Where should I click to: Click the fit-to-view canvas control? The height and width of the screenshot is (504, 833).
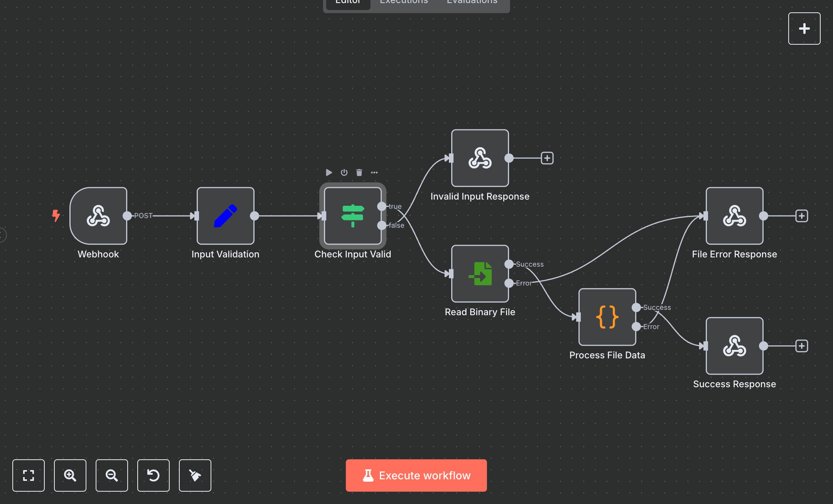tap(28, 475)
